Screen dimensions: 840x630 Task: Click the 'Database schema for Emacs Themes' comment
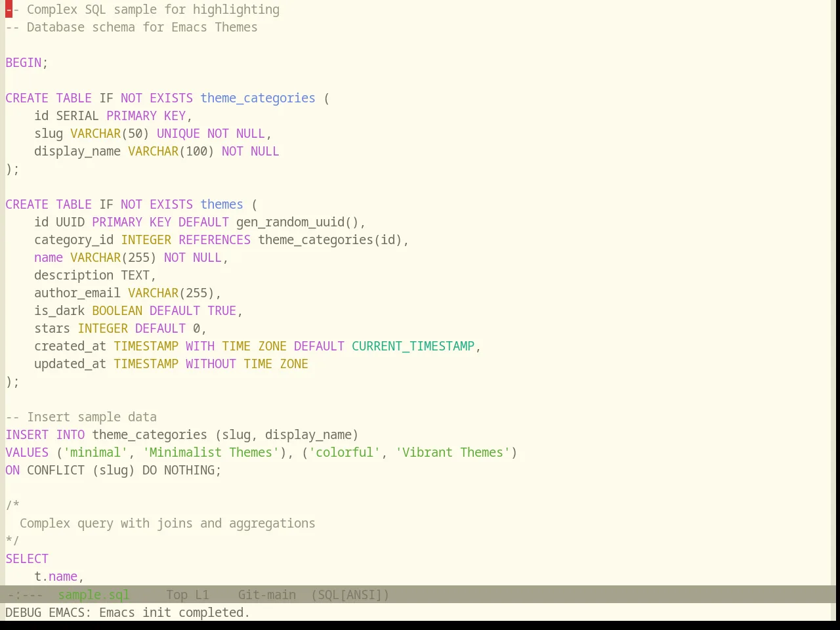click(x=131, y=27)
